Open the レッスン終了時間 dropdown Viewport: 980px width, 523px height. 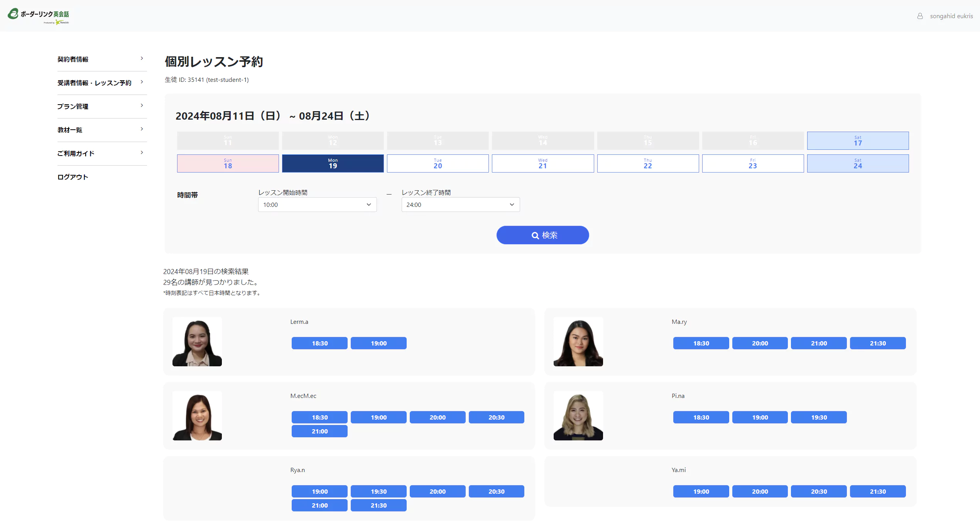pos(460,205)
